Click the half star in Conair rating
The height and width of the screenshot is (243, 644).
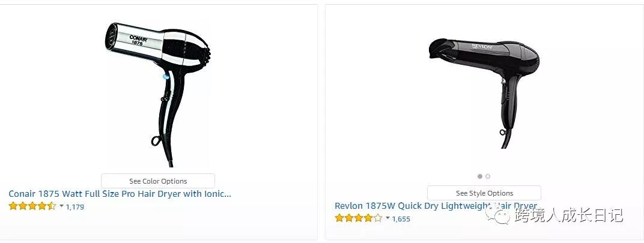[51, 206]
